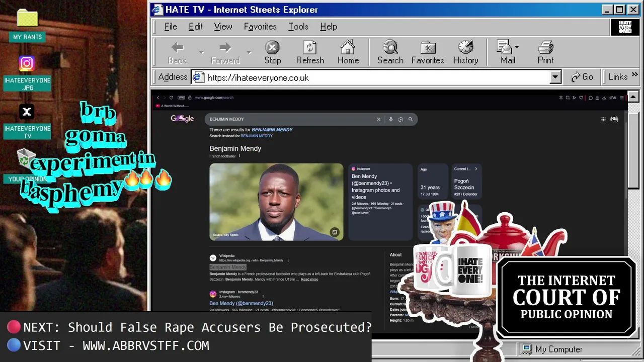Open the Instagram Ben Mendy knowledge card
This screenshot has width=644, height=362.
click(x=380, y=202)
